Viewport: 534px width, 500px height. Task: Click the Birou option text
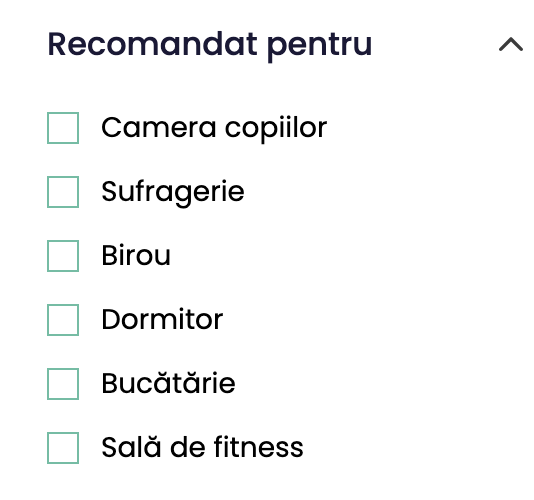pyautogui.click(x=136, y=255)
